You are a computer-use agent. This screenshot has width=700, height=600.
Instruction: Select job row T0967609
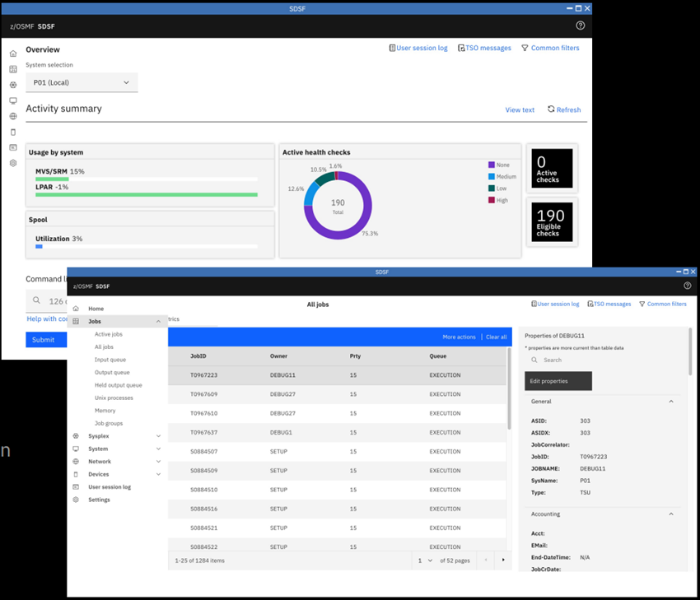click(337, 394)
